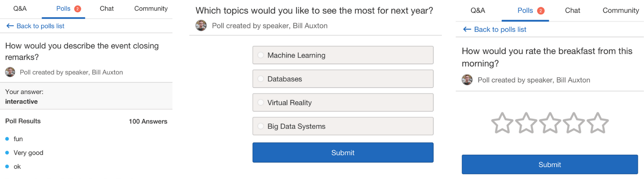The height and width of the screenshot is (179, 644).
Task: Select the Machine Learning radio option
Action: point(261,55)
